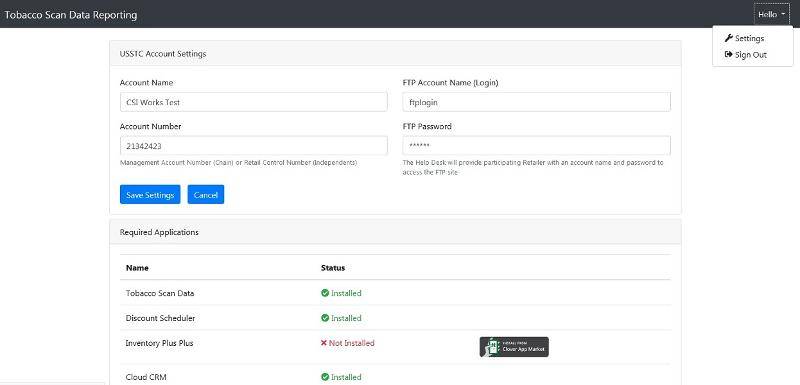Click the sign-out arrow icon

729,55
